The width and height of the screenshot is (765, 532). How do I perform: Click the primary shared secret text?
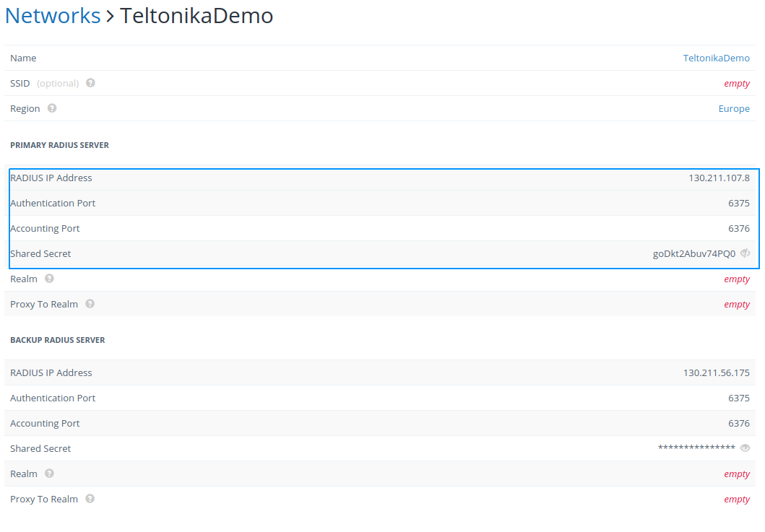(x=693, y=254)
